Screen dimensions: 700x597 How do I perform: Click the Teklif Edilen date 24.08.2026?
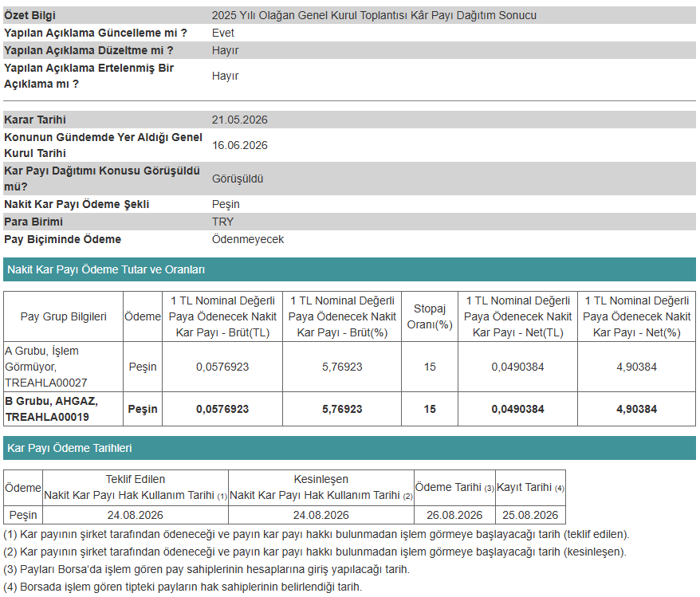135,515
